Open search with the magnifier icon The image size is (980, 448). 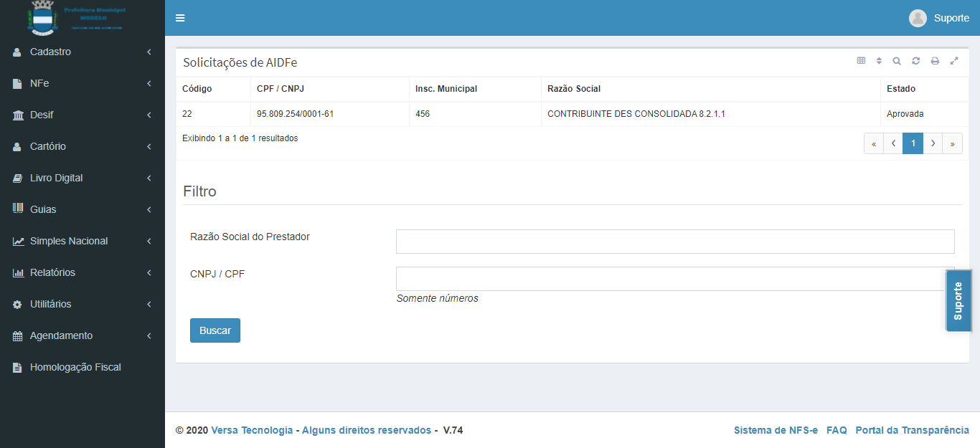[x=897, y=61]
